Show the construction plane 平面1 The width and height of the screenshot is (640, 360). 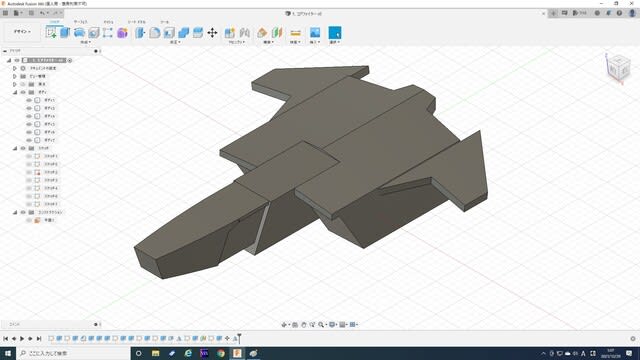[x=29, y=220]
